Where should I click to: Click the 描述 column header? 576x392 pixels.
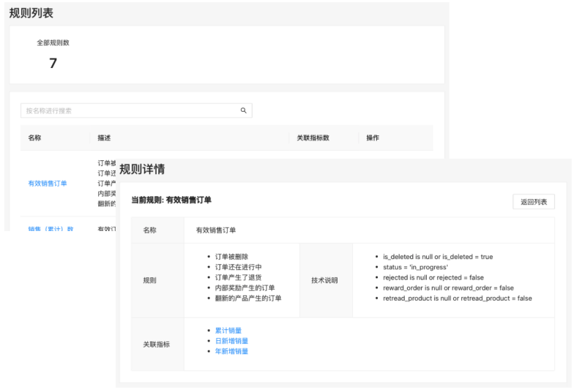tap(104, 137)
